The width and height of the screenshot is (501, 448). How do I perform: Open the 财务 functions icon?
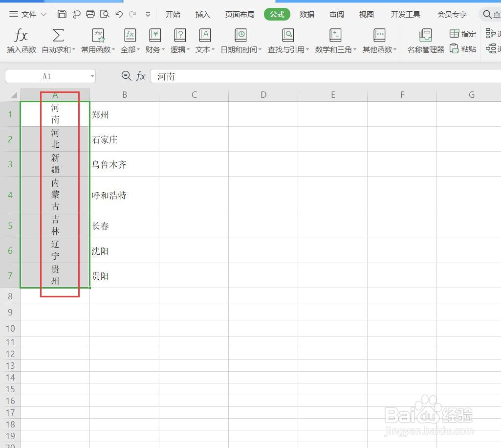(155, 35)
